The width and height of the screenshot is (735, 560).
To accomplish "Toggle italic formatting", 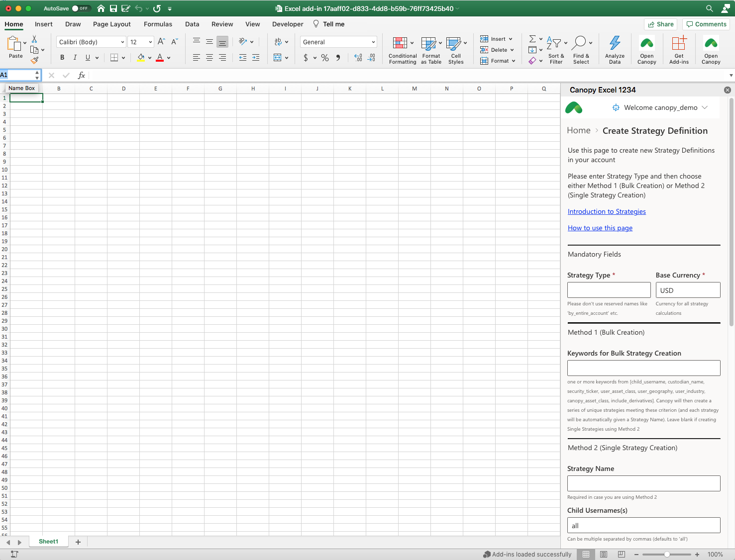I will [x=75, y=58].
